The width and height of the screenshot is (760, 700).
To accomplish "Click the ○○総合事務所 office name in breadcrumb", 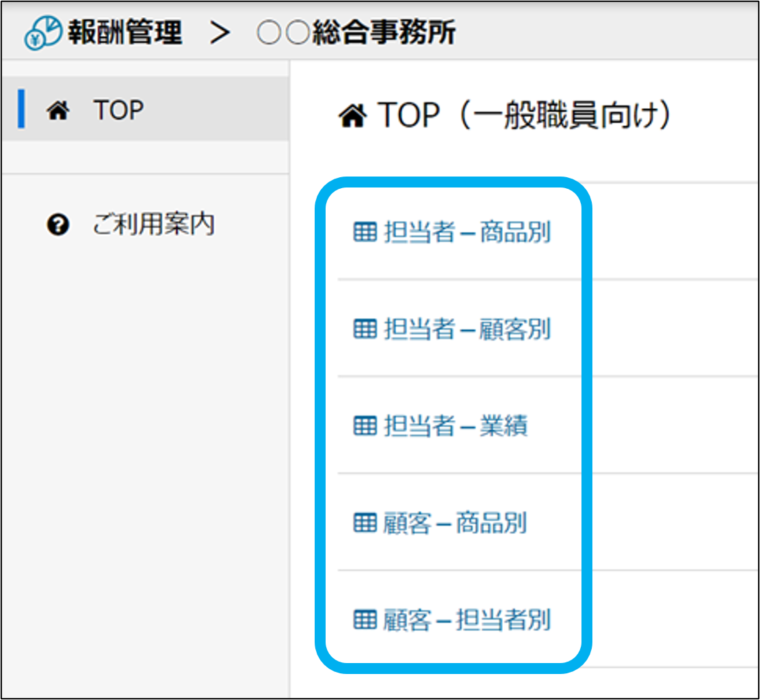I will tap(356, 33).
